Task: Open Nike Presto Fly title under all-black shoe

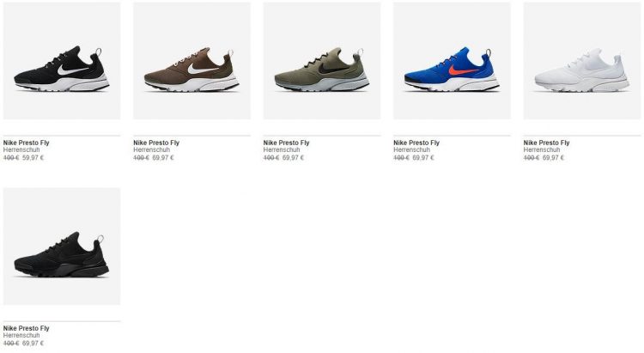Action: (27, 328)
